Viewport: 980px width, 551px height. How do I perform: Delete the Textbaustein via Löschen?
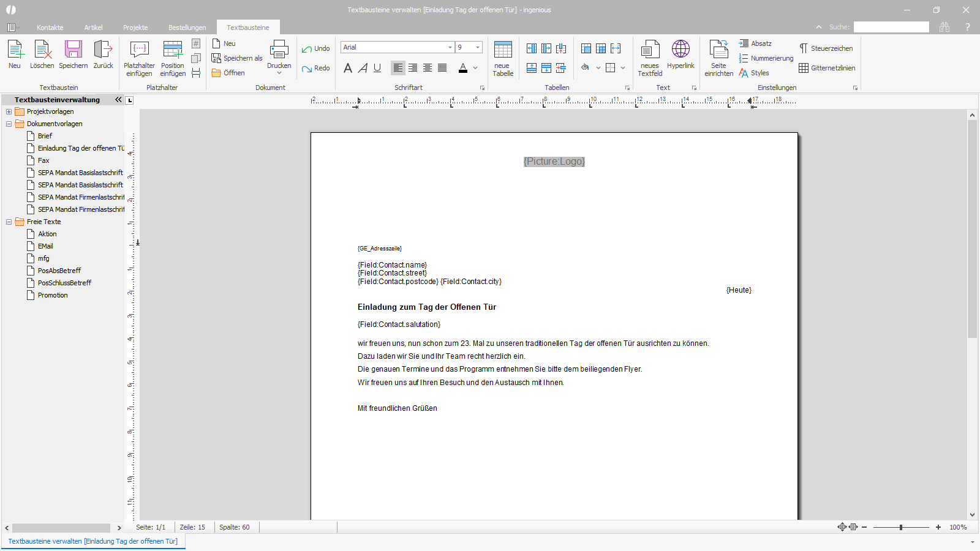(x=42, y=54)
